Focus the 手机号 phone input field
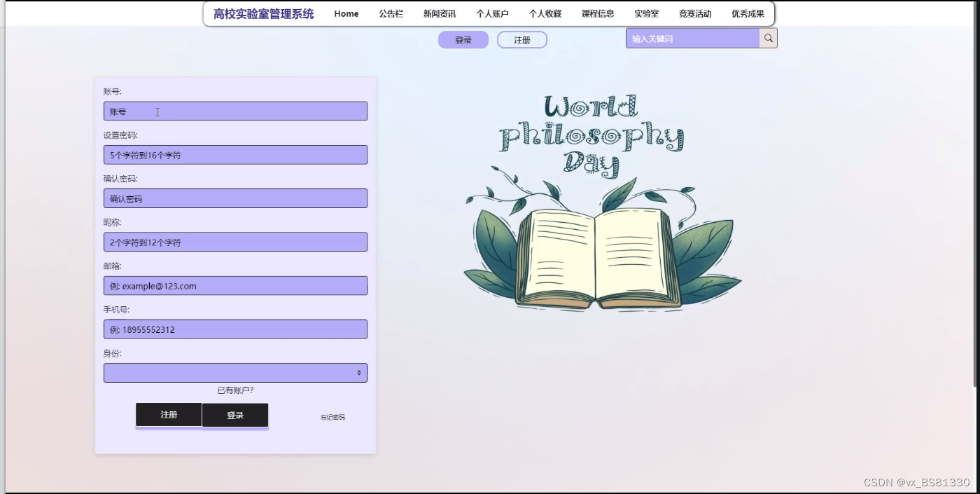 (x=235, y=329)
